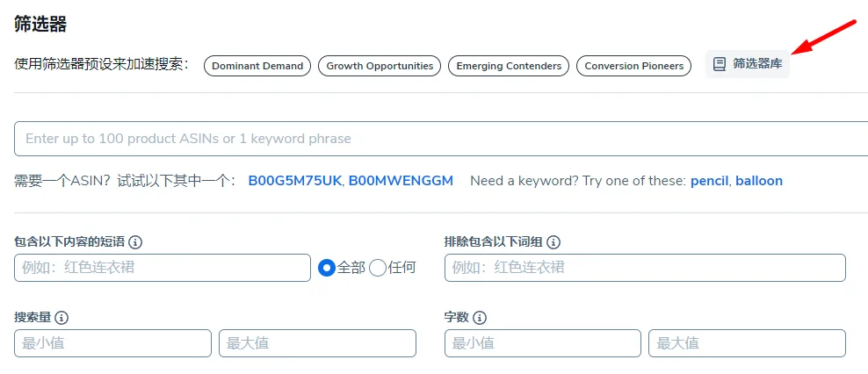
Task: Click the 搜索量 minimum value field
Action: pos(113,343)
